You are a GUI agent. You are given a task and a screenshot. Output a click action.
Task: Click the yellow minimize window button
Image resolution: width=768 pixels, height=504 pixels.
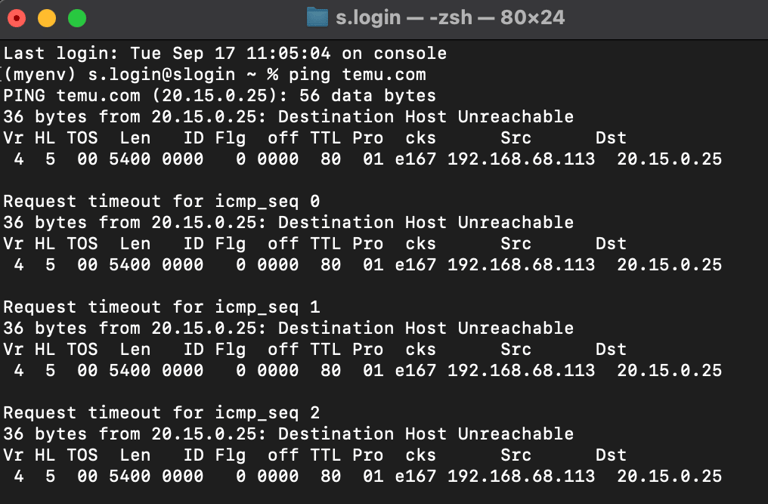[x=47, y=19]
